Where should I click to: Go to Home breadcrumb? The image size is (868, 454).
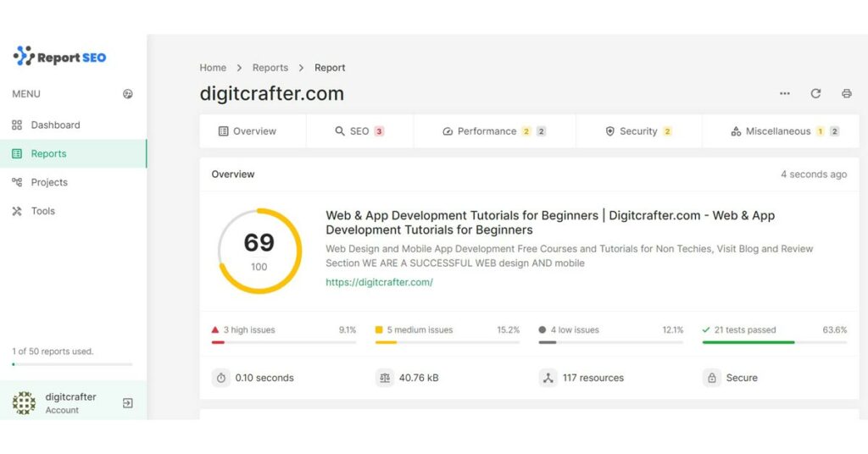(213, 68)
